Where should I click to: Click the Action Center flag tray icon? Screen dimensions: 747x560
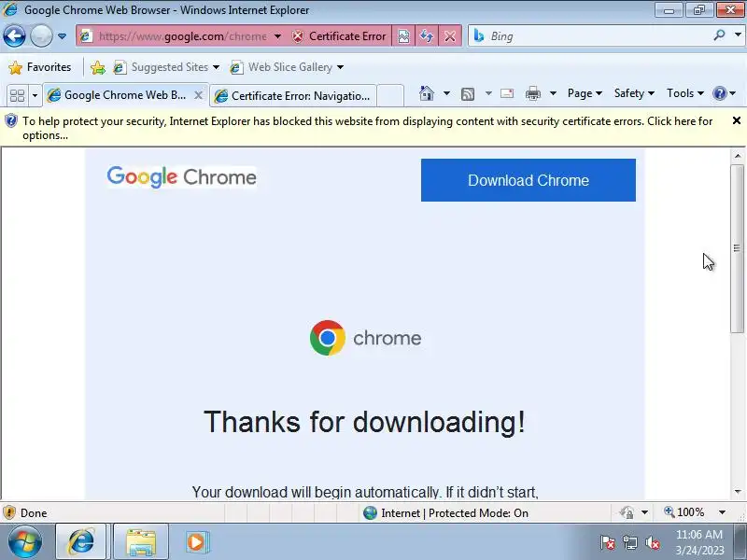click(608, 543)
